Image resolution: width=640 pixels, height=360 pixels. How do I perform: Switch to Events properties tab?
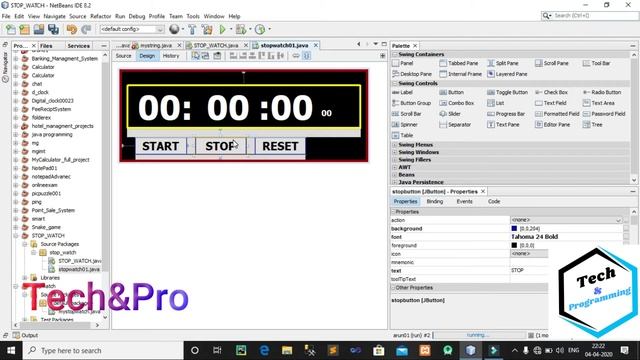click(x=464, y=202)
